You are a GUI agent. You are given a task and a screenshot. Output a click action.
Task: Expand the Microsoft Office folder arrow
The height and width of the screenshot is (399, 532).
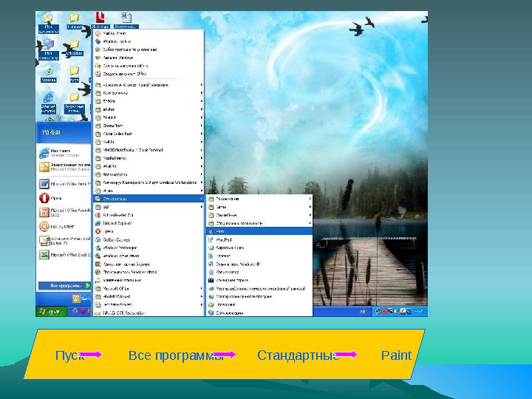201,288
